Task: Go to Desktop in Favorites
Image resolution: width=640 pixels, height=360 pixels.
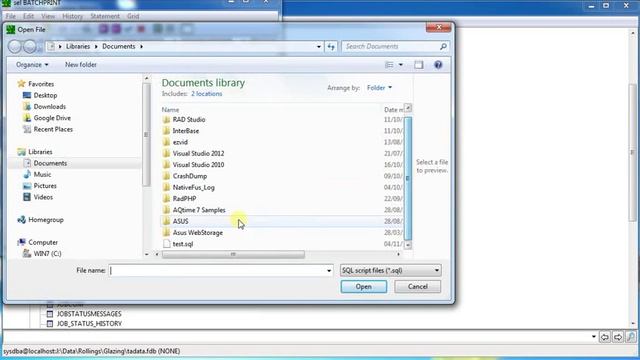Action: click(45, 95)
